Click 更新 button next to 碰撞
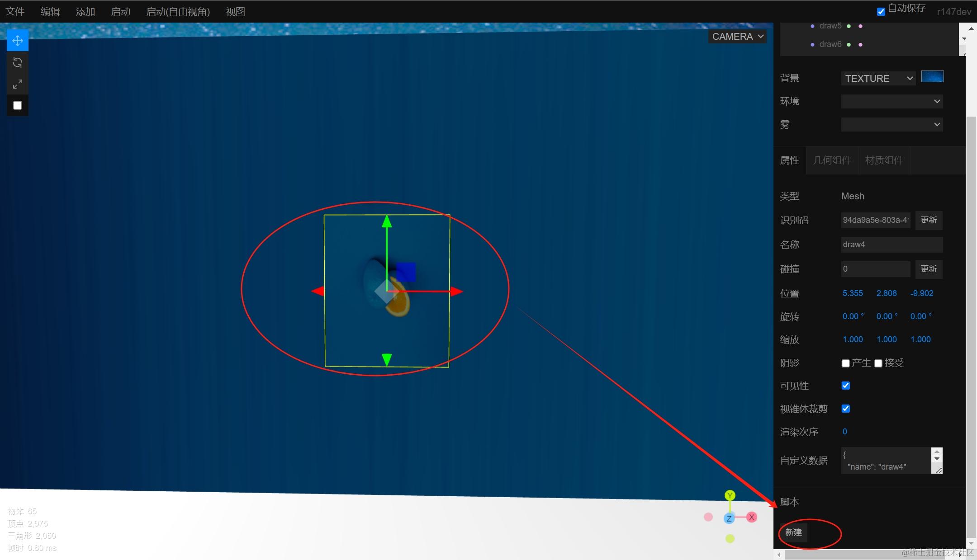The height and width of the screenshot is (560, 977). click(x=928, y=269)
